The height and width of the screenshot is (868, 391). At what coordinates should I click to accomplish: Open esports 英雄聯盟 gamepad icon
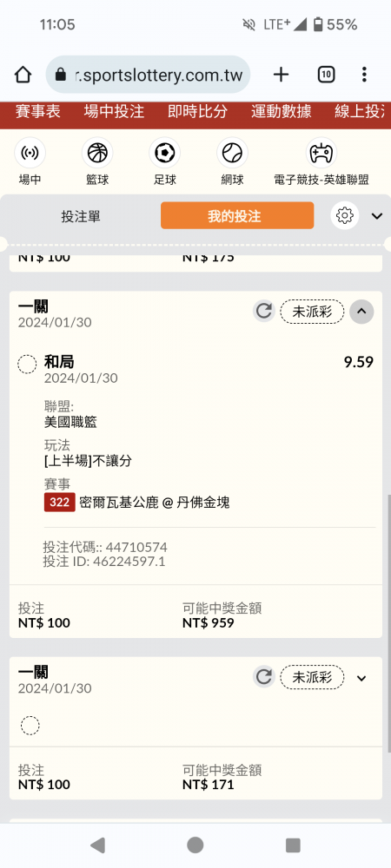pyautogui.click(x=321, y=154)
